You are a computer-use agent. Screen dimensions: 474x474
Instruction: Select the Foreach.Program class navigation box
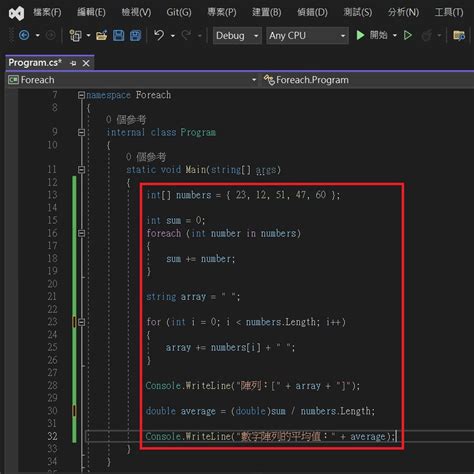(367, 80)
